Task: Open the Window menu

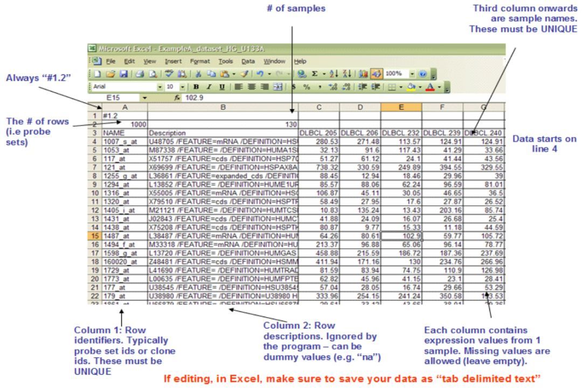Action: tap(274, 61)
